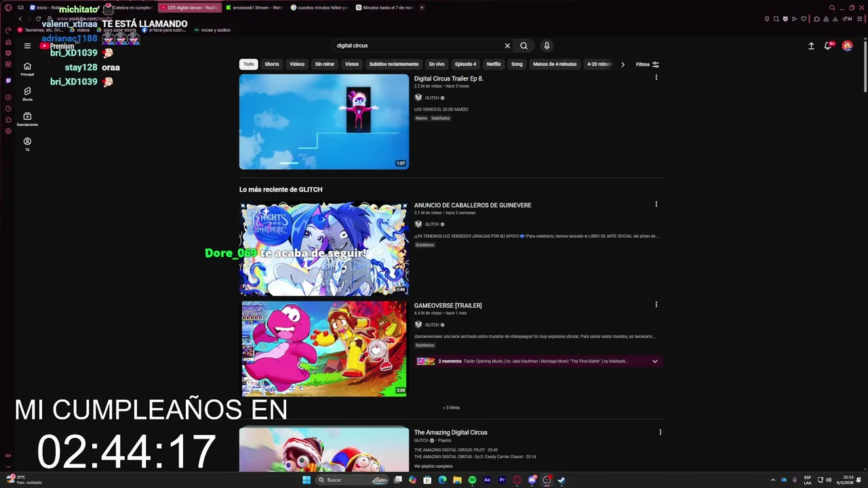Select the 'Netflix' filter chip
This screenshot has height=488, width=868.
pyautogui.click(x=494, y=64)
